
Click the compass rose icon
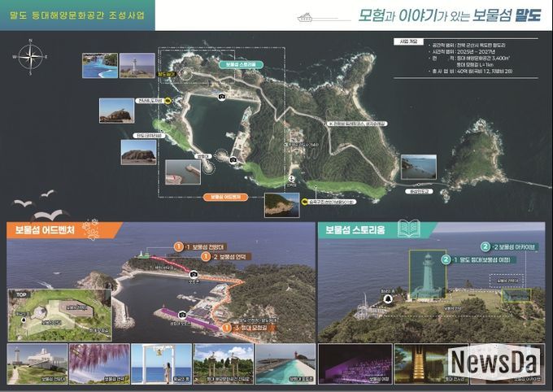(x=31, y=57)
